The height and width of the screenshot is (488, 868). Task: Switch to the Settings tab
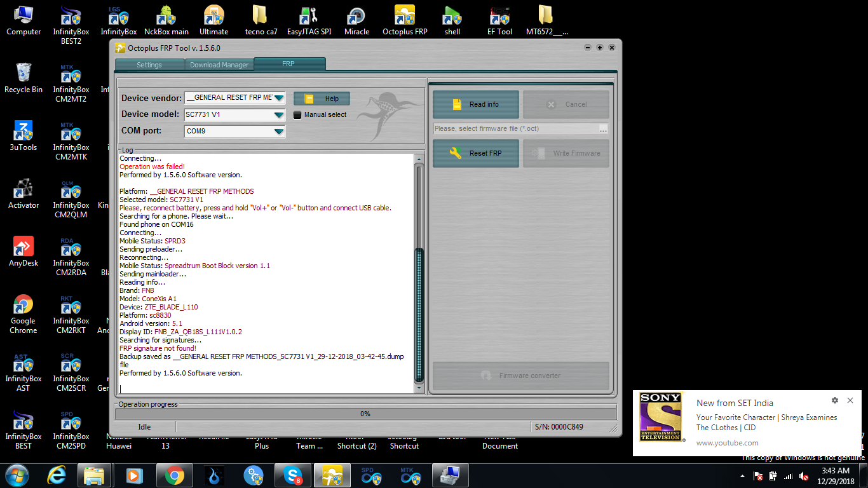point(149,64)
